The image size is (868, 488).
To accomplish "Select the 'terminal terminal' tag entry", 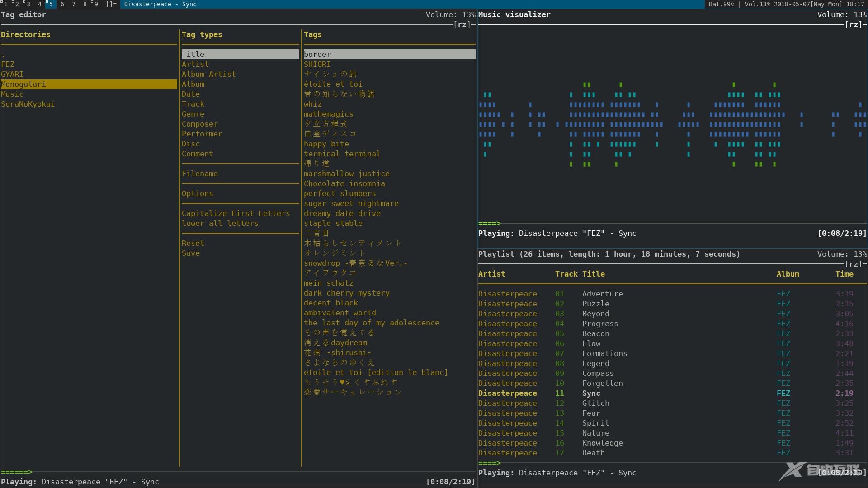I will click(x=390, y=154).
